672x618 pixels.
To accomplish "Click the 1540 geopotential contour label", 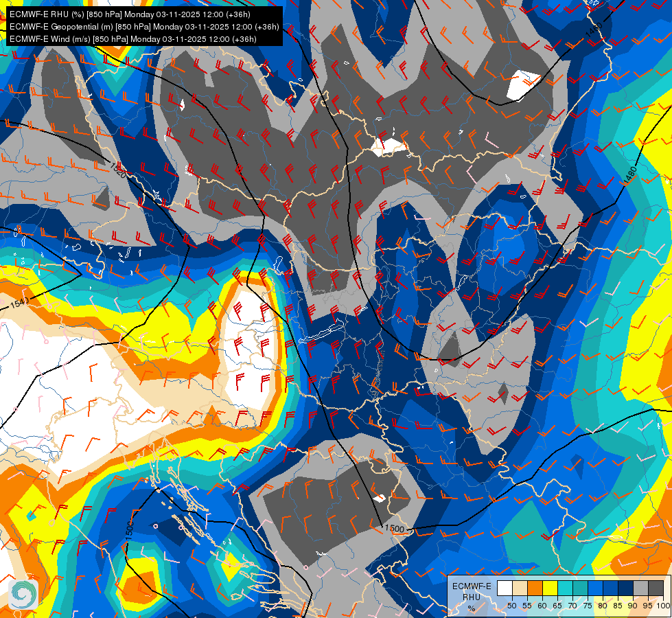I will (x=19, y=303).
